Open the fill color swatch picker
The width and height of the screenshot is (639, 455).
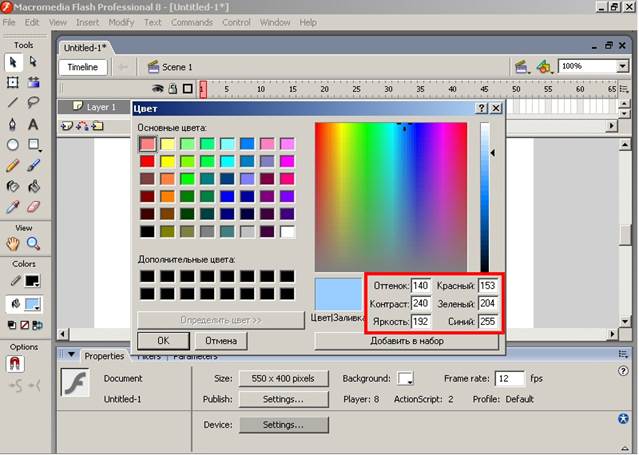pyautogui.click(x=32, y=304)
